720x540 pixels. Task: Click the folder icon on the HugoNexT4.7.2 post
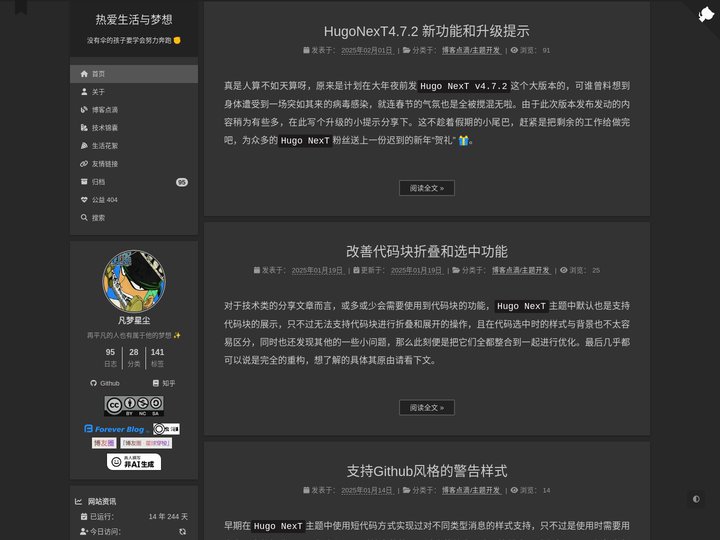pyautogui.click(x=406, y=51)
